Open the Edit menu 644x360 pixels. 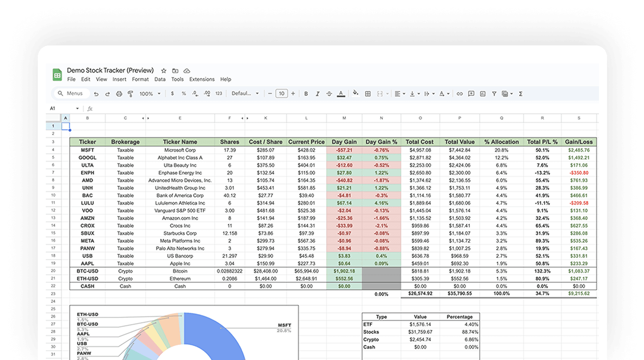click(x=86, y=79)
